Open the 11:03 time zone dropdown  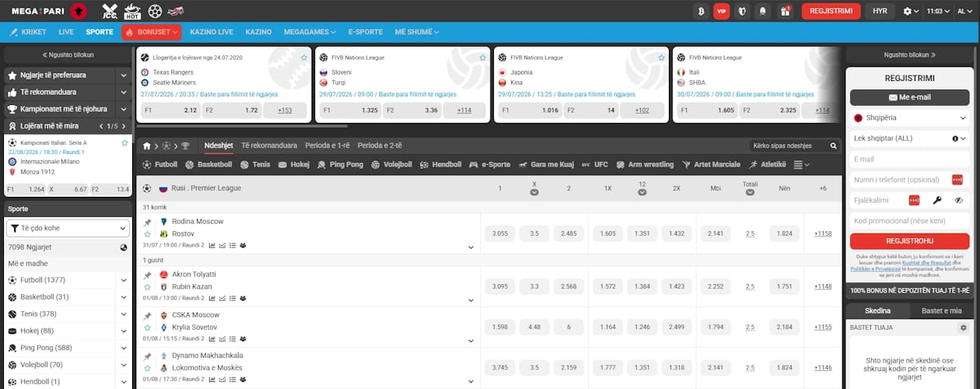[940, 12]
